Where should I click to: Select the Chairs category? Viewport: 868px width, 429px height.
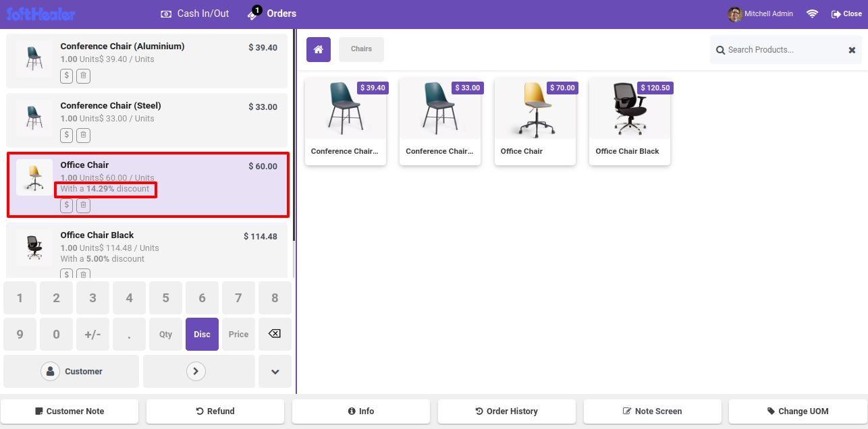point(361,49)
